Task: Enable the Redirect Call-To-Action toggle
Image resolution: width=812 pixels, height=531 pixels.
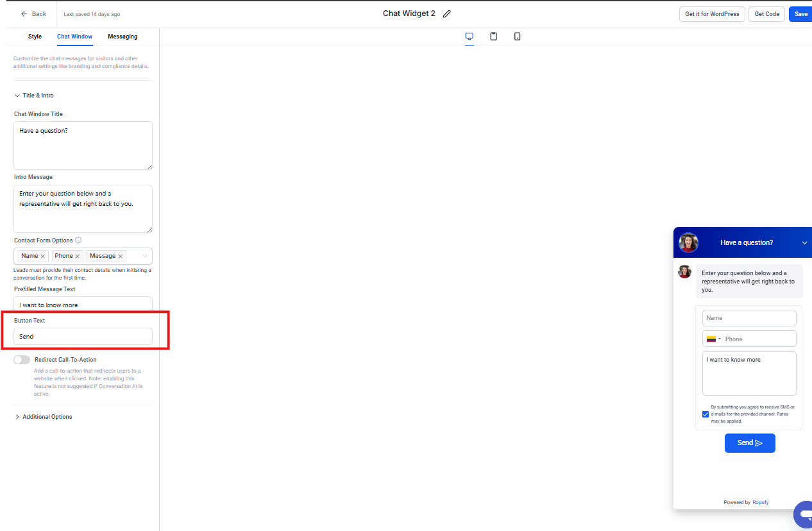Action: 22,360
